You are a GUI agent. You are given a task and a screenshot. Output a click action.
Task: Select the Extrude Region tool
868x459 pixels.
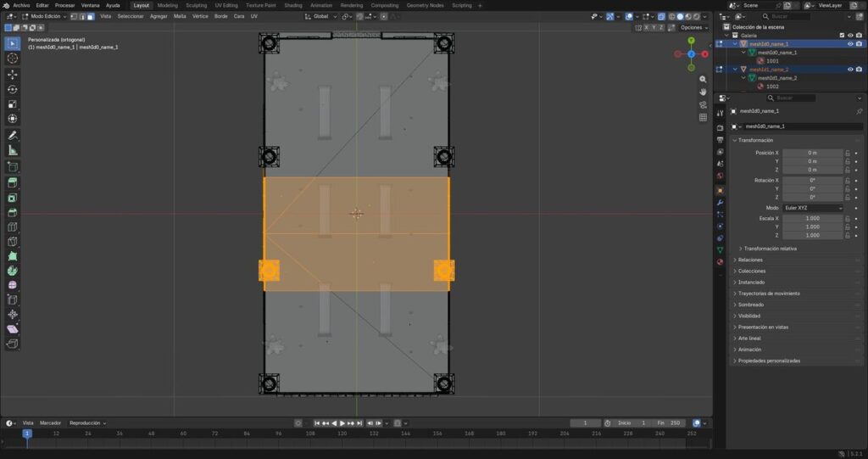13,183
